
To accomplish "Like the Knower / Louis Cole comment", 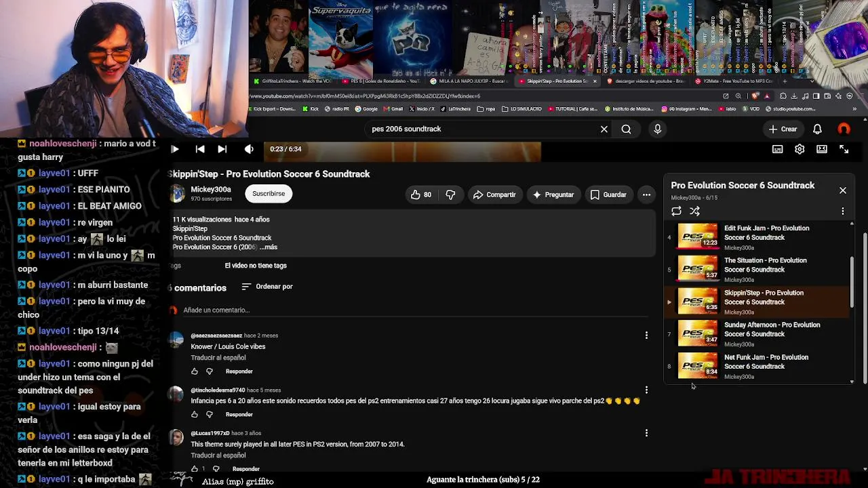I will pyautogui.click(x=195, y=371).
